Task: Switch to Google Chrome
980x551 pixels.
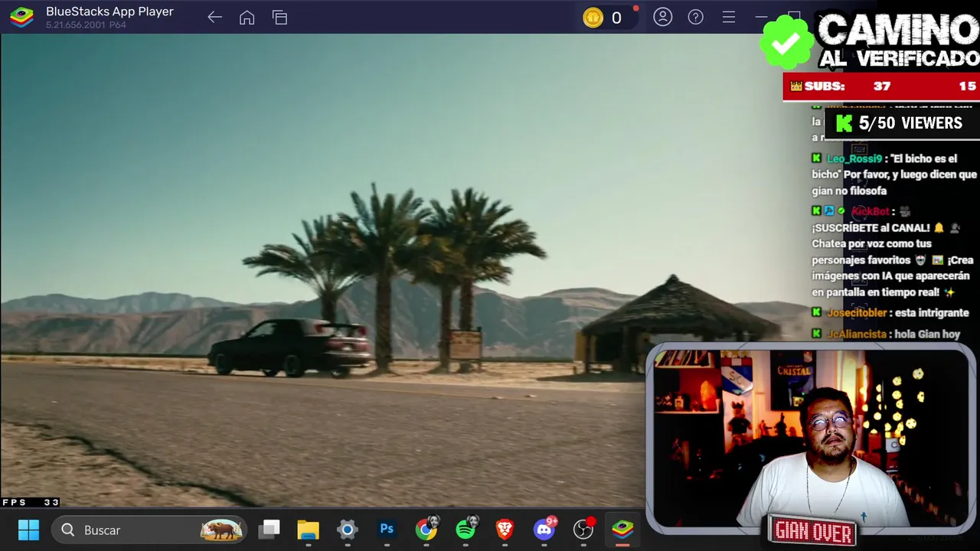Action: (426, 529)
